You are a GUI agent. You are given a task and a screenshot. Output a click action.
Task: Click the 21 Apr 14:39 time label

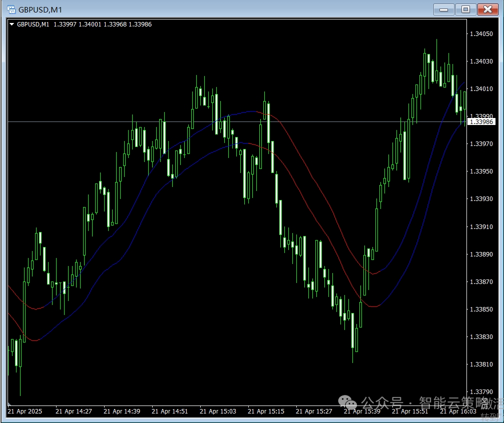[122, 411]
